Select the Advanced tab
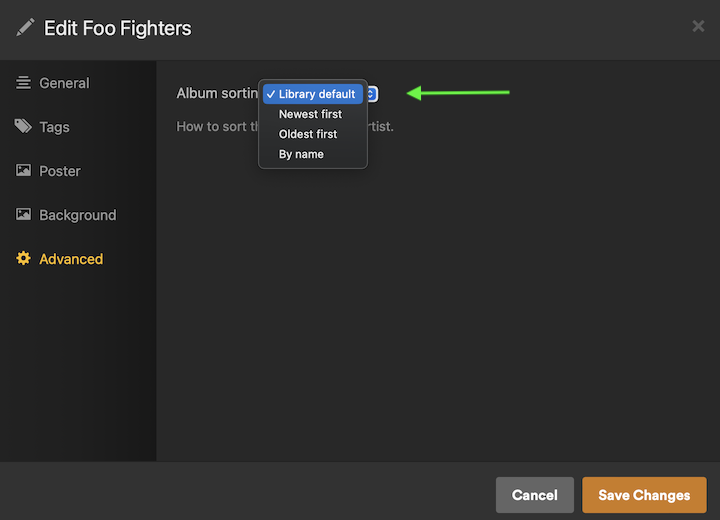Image resolution: width=720 pixels, height=520 pixels. [71, 259]
